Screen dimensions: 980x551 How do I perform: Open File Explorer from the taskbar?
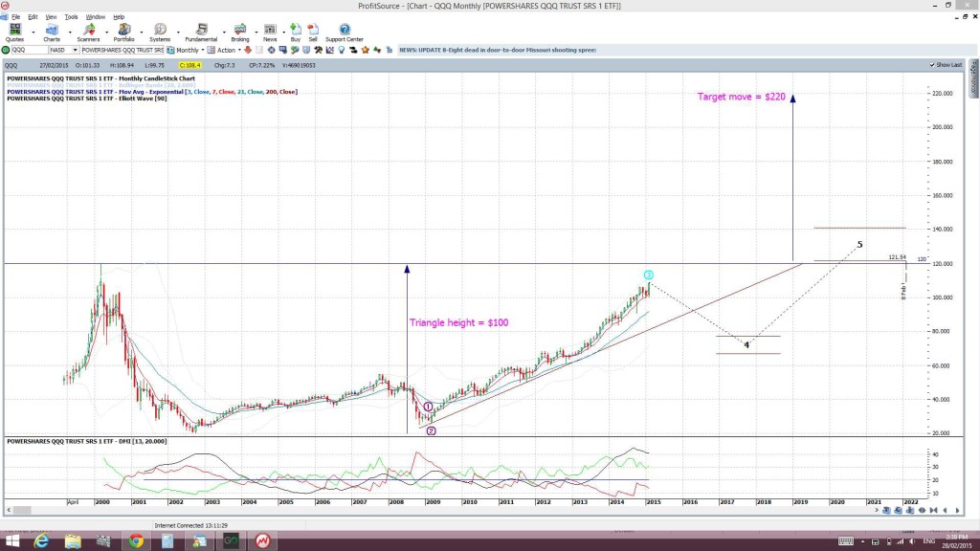point(73,541)
